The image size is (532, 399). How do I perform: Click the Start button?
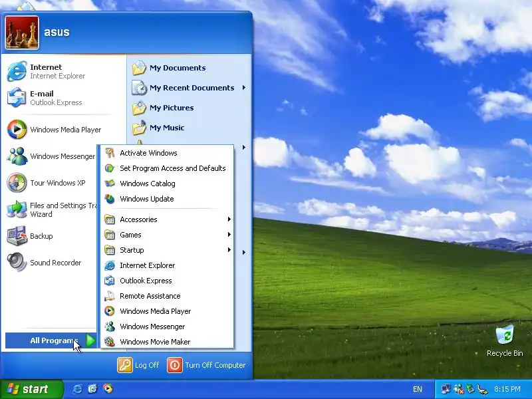click(31, 389)
